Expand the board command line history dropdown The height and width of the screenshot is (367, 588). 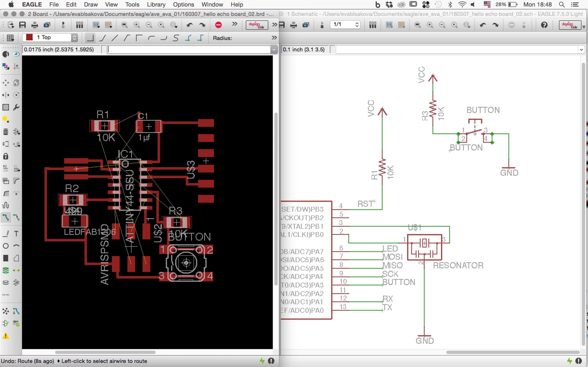(274, 50)
